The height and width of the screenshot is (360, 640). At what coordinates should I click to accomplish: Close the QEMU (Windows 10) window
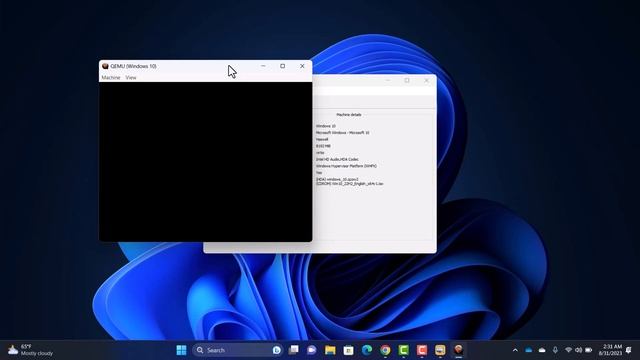(302, 66)
